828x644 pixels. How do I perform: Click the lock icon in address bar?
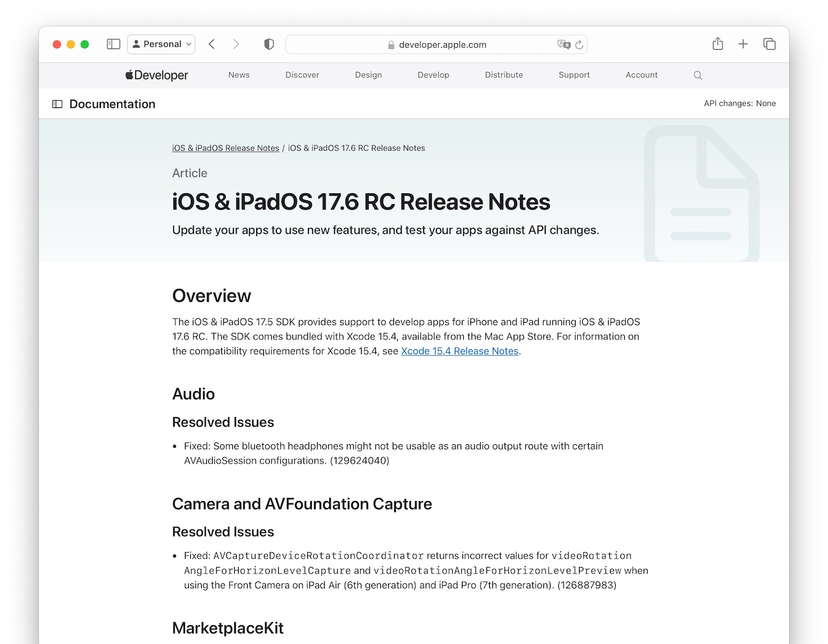click(391, 45)
